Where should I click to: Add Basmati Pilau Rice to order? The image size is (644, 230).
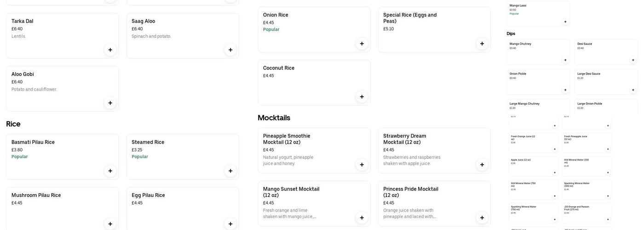pyautogui.click(x=110, y=171)
